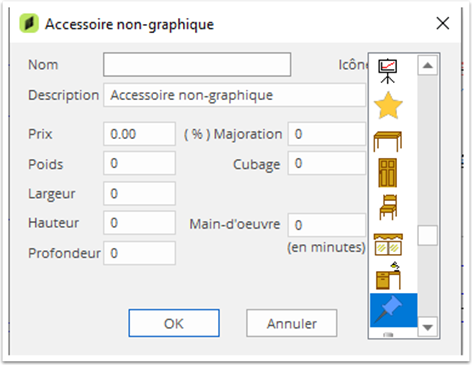Pick the window with valance icon

[x=388, y=245]
